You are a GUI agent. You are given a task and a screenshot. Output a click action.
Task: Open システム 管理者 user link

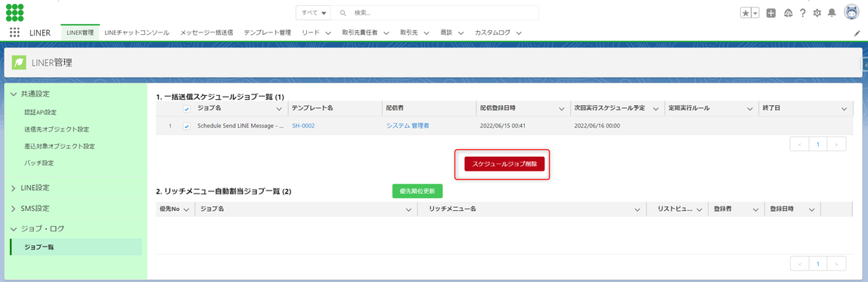tap(408, 126)
